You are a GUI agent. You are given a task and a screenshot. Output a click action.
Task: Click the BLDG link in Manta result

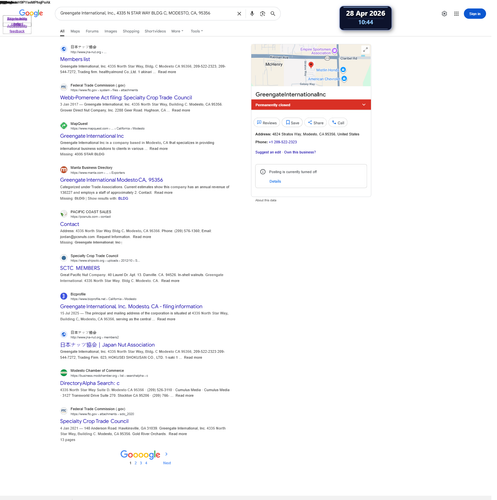coord(123,198)
